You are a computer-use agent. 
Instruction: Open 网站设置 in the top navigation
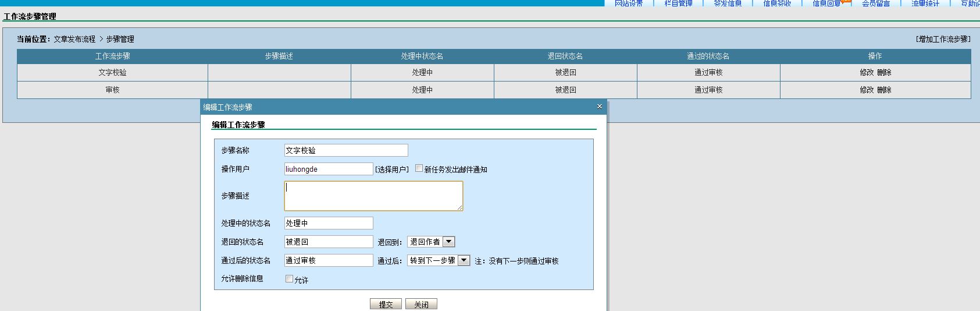point(628,3)
